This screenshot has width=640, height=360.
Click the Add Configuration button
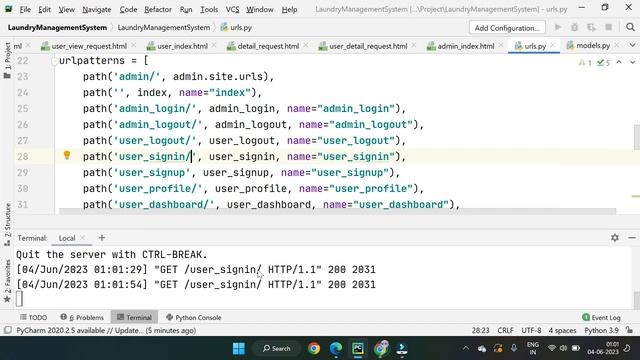(507, 28)
